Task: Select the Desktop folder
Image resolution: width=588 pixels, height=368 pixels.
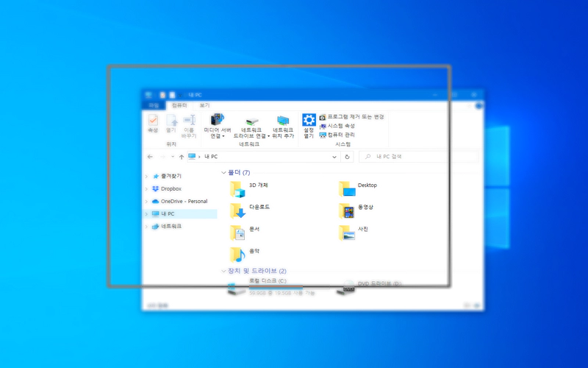Action: point(358,189)
